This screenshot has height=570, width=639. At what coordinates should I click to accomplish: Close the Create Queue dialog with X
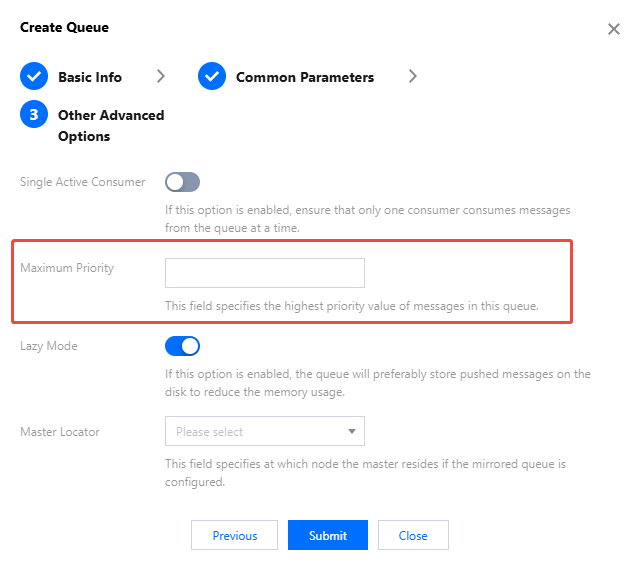pyautogui.click(x=614, y=29)
